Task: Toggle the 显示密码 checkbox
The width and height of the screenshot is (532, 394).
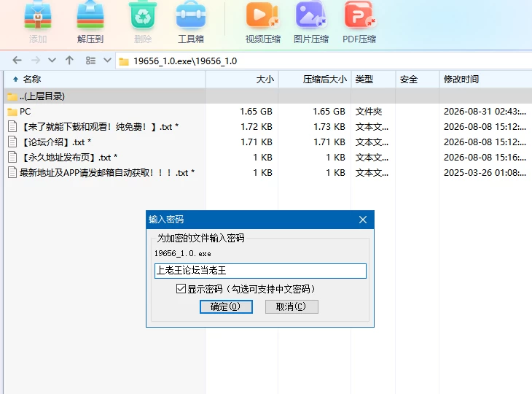Action: click(x=181, y=289)
